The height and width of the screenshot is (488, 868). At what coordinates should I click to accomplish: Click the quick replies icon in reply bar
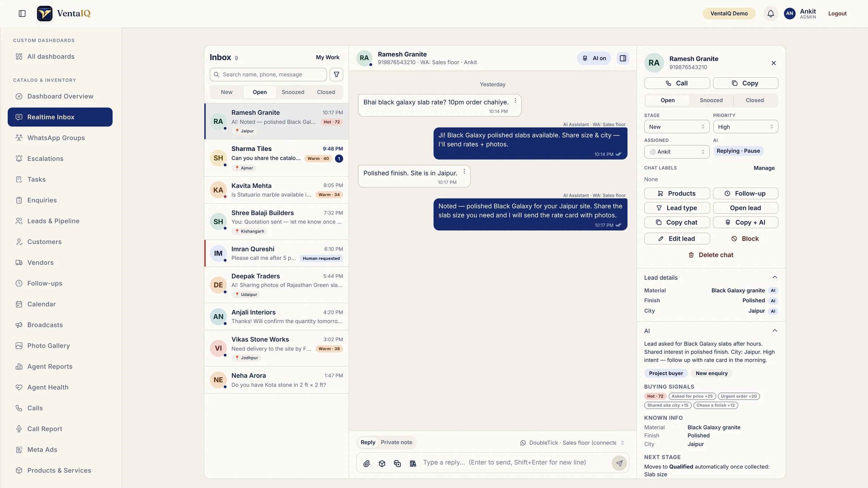pos(397,463)
